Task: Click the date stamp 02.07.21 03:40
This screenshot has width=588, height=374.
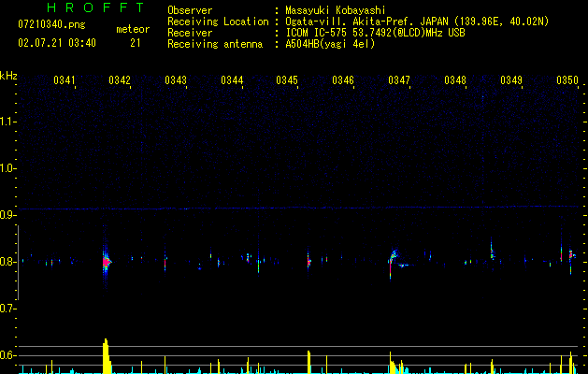Action: click(57, 43)
